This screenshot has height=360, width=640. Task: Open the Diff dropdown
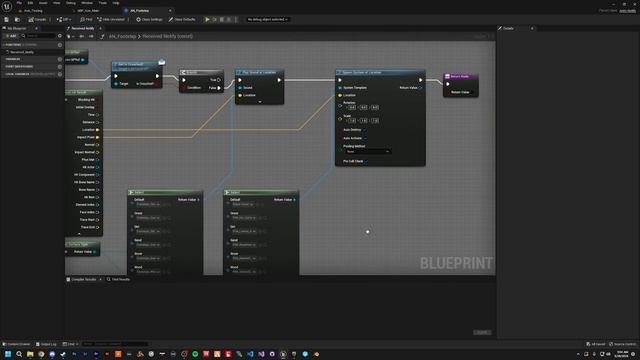point(64,19)
